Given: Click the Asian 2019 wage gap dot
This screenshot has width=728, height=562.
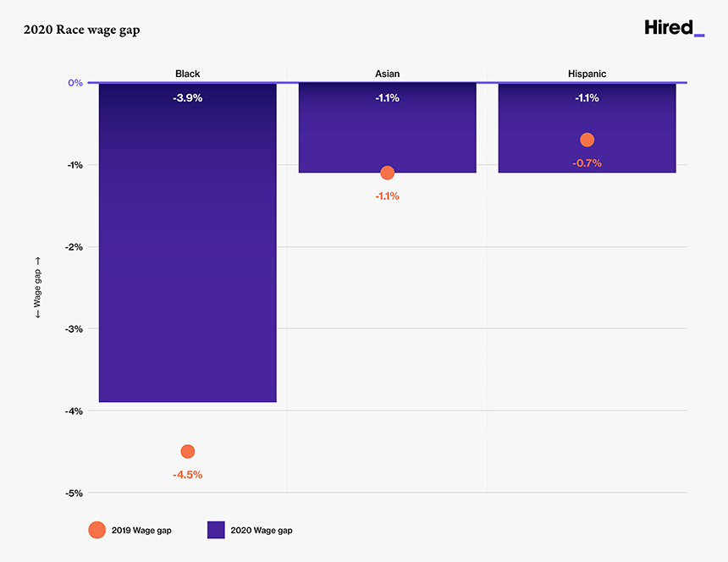Looking at the screenshot, I should [388, 173].
